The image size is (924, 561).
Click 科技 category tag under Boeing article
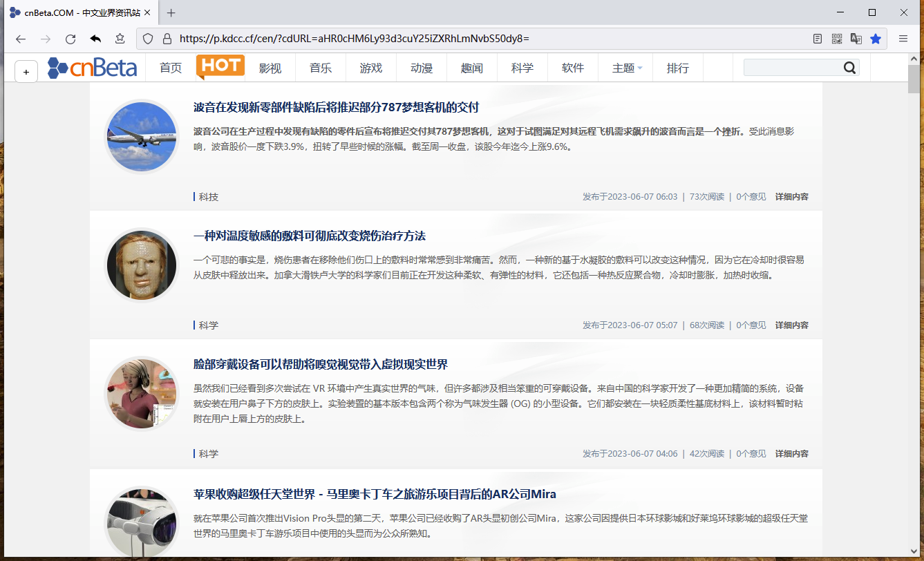[209, 197]
